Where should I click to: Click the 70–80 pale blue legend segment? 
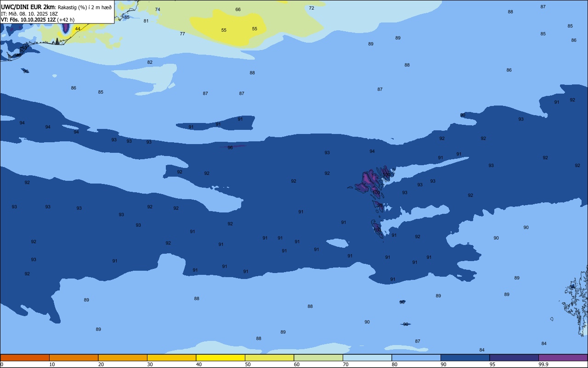point(367,357)
